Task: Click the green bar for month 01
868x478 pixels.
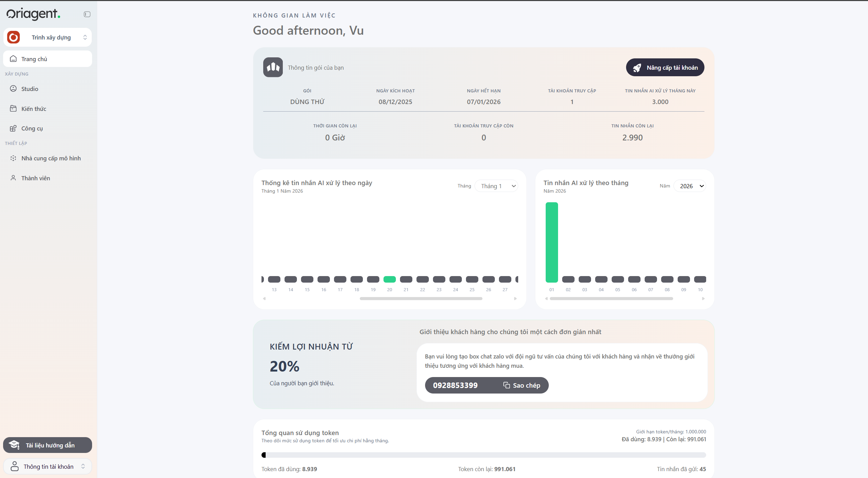Action: [x=552, y=242]
